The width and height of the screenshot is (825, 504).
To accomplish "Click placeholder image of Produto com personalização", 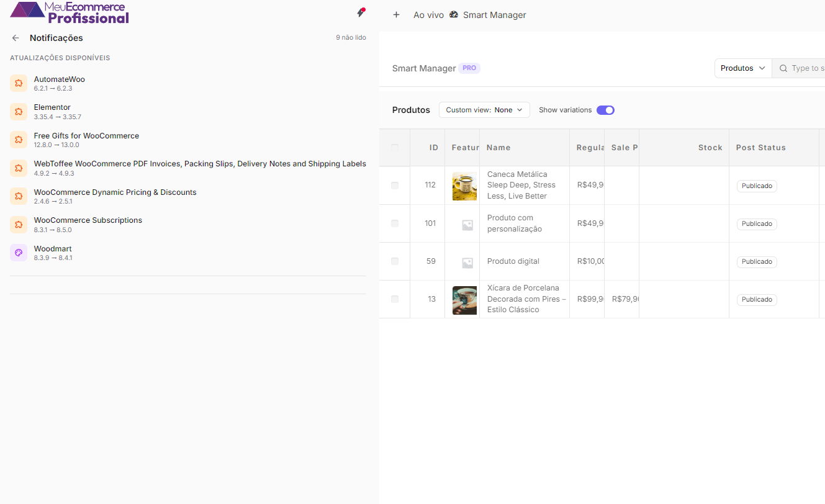I will click(467, 225).
